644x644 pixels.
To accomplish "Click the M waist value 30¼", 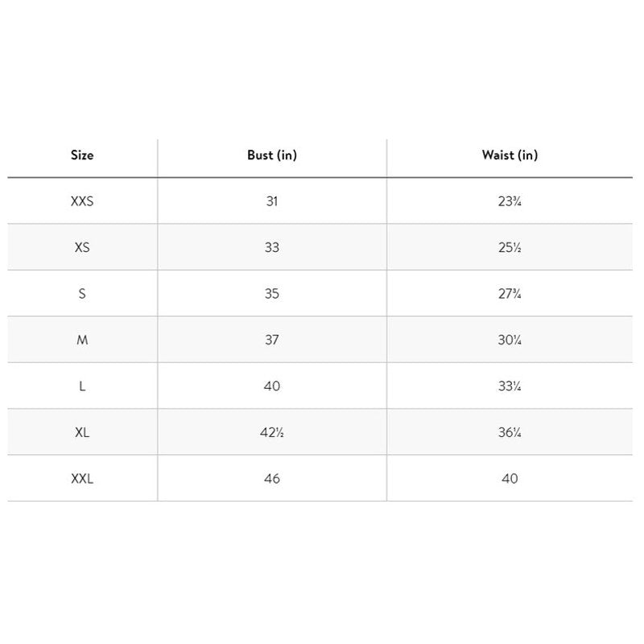I will pos(510,340).
